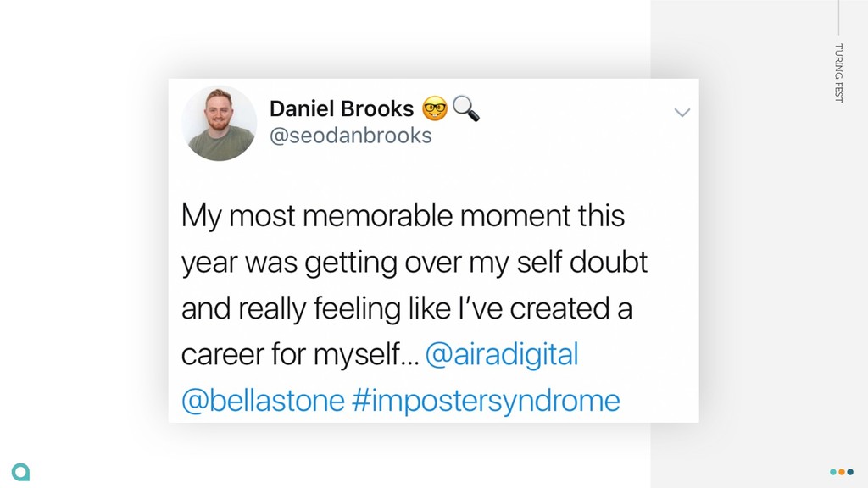
Task: Click the grey right sidebar panel
Action: pos(759,244)
